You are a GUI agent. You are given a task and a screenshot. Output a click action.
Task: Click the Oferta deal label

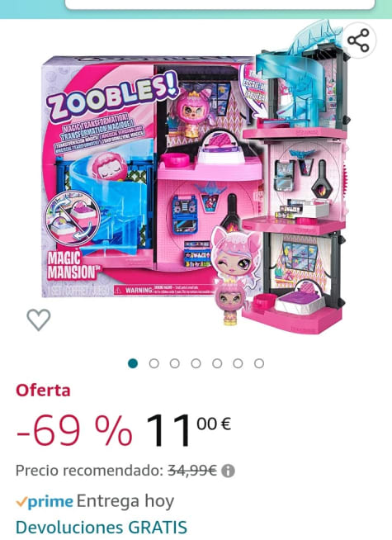tap(43, 391)
